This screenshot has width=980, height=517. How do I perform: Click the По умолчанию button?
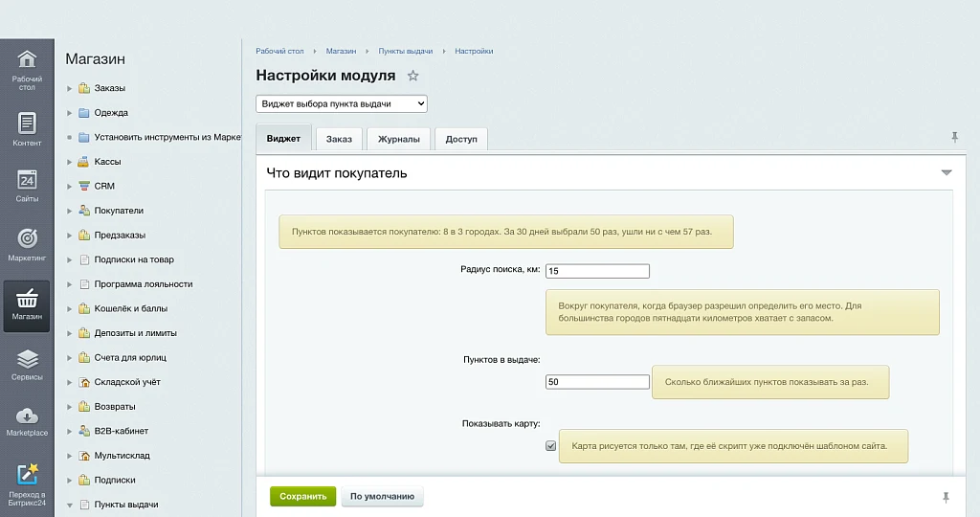[x=382, y=496]
